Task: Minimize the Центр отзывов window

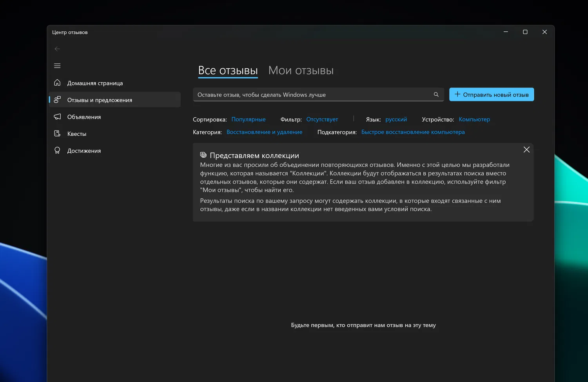Action: pyautogui.click(x=506, y=32)
